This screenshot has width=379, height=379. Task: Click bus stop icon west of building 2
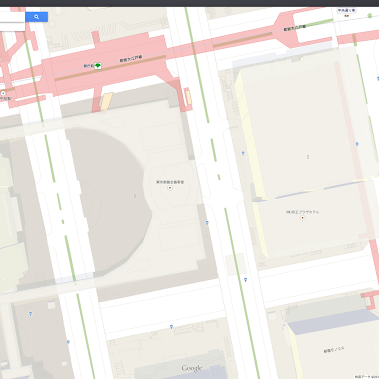pyautogui.click(x=243, y=153)
